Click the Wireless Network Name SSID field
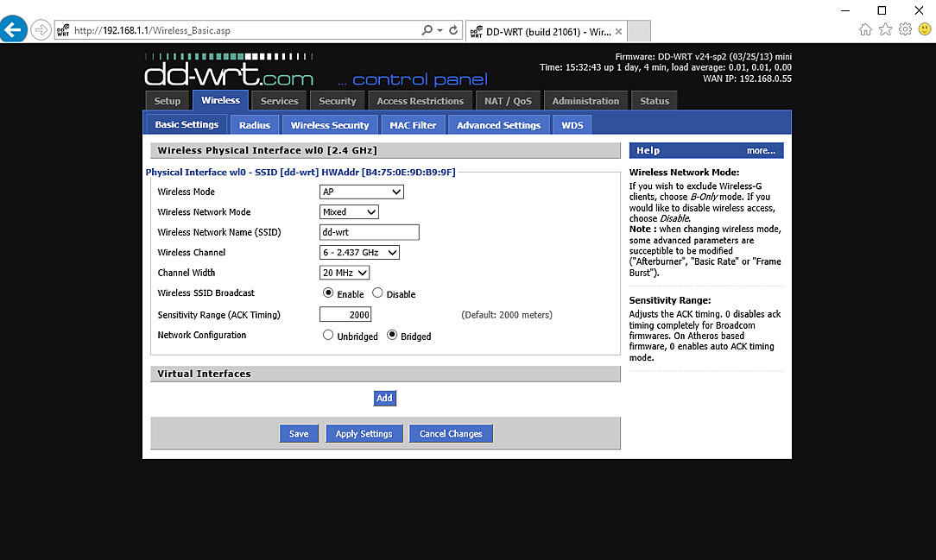936x560 pixels. click(x=370, y=232)
